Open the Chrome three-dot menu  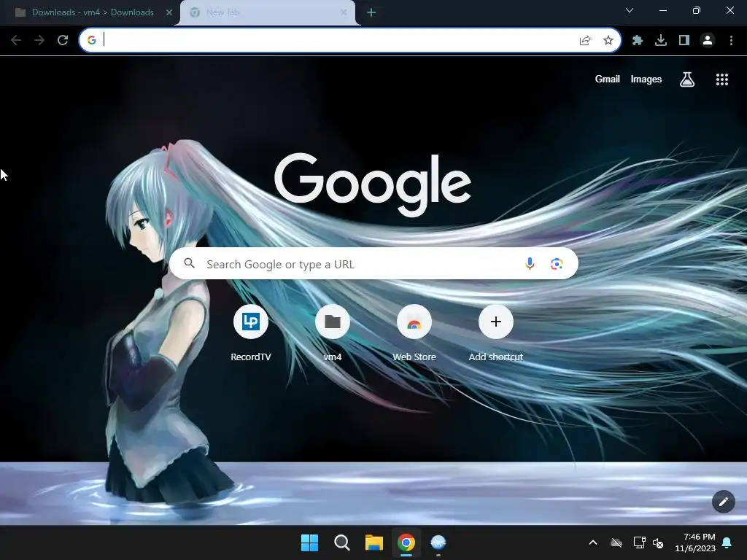731,41
